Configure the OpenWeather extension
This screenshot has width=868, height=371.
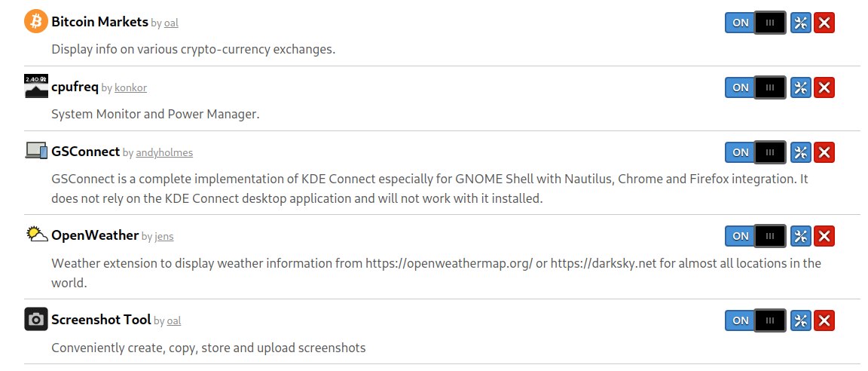click(x=800, y=236)
